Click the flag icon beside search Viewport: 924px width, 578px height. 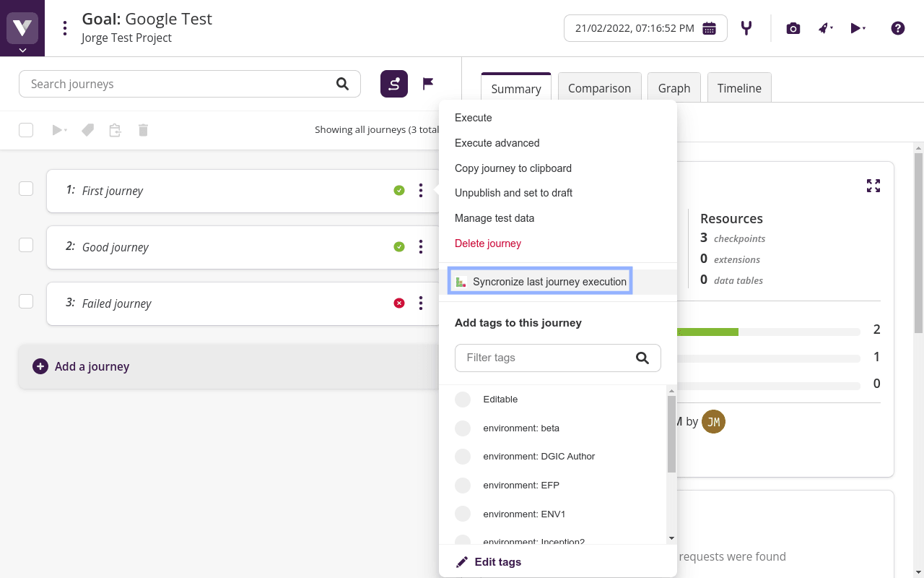click(x=428, y=84)
